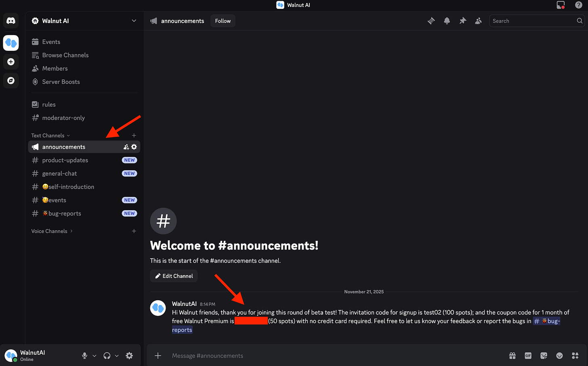
Task: Open the Discover servers compass icon
Action: (x=11, y=81)
